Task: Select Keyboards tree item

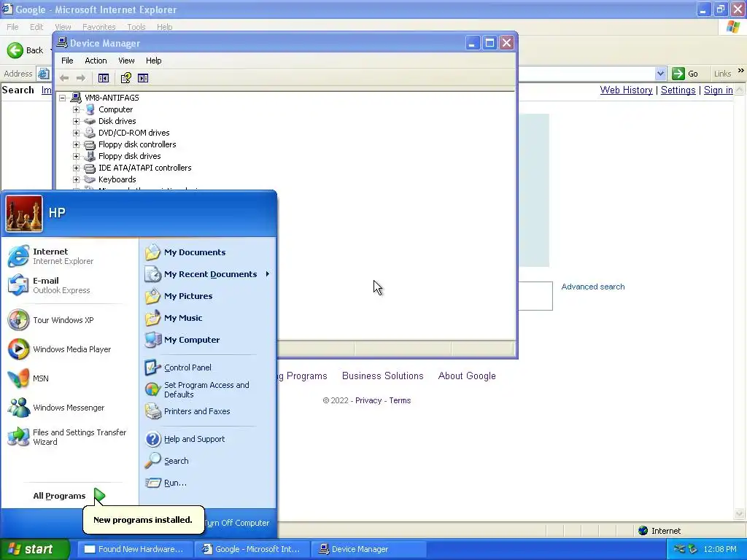Action: (117, 179)
